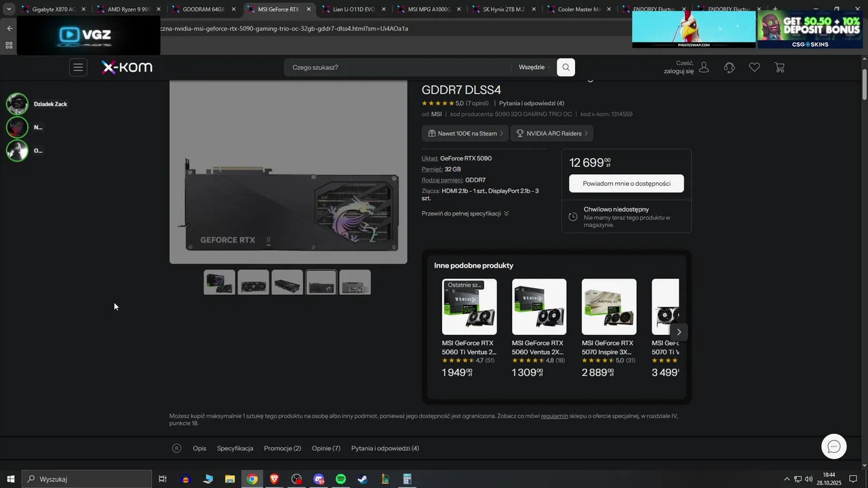Screen dimensions: 868x488
Task: Show hidden system tray icons
Action: (x=787, y=479)
